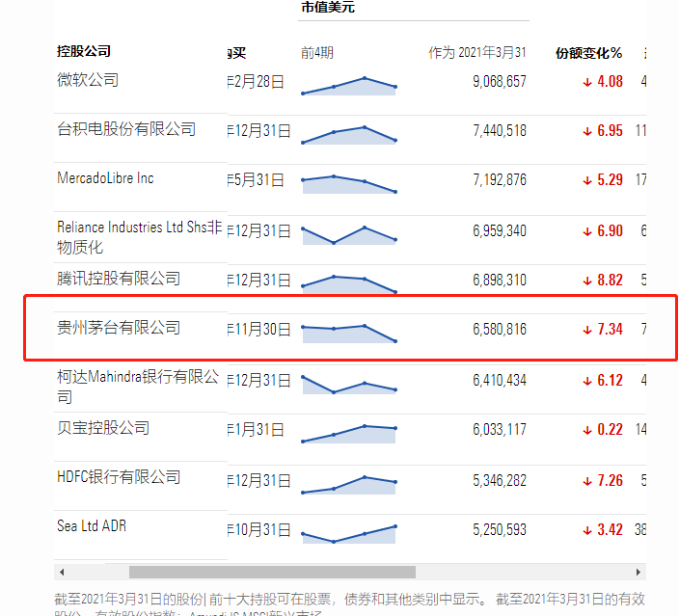This screenshot has height=616, width=679.
Task: Click share change value 8.82
Action: (x=610, y=281)
